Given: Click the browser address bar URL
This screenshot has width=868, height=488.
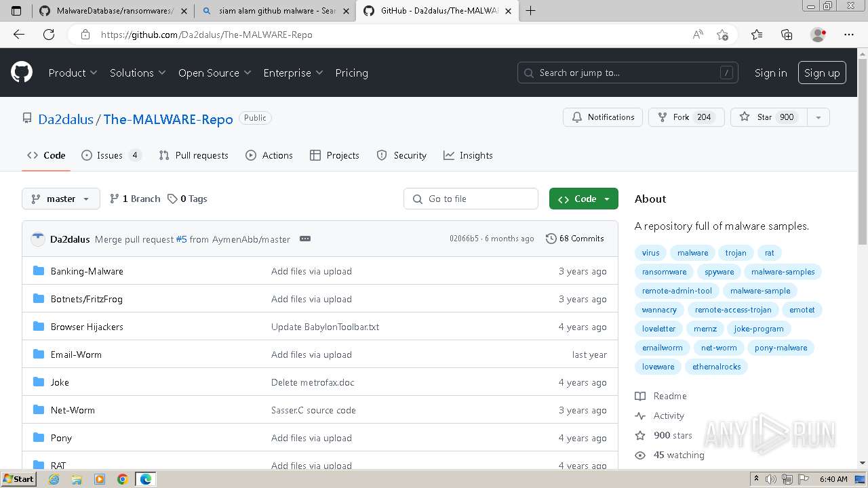Looking at the screenshot, I should click(x=207, y=35).
